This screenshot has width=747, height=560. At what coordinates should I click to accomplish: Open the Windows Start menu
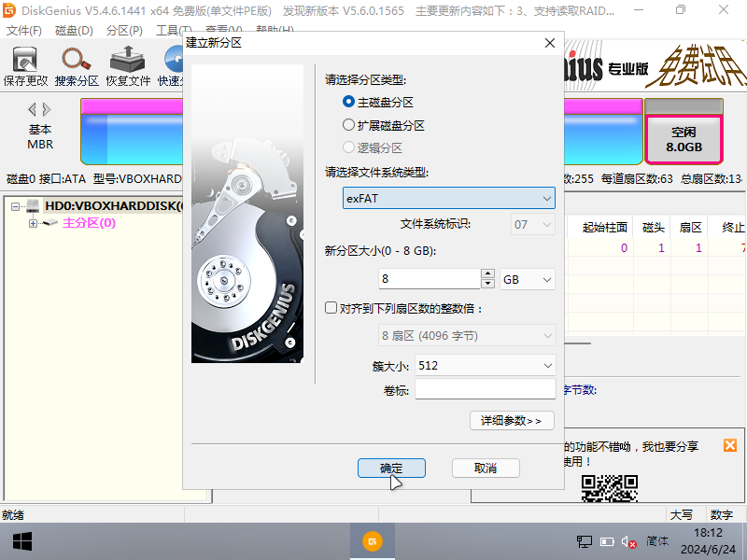[21, 541]
